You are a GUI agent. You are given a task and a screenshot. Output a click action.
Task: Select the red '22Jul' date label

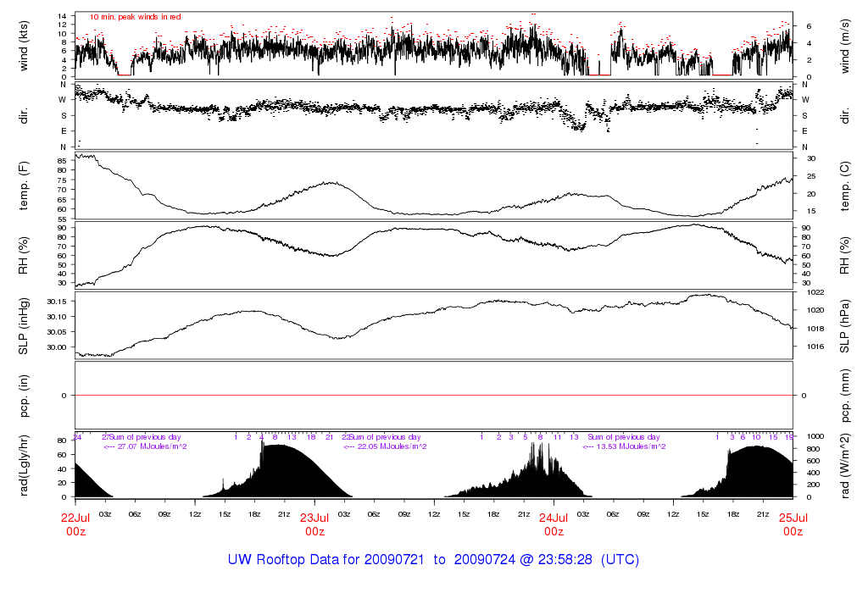(75, 518)
